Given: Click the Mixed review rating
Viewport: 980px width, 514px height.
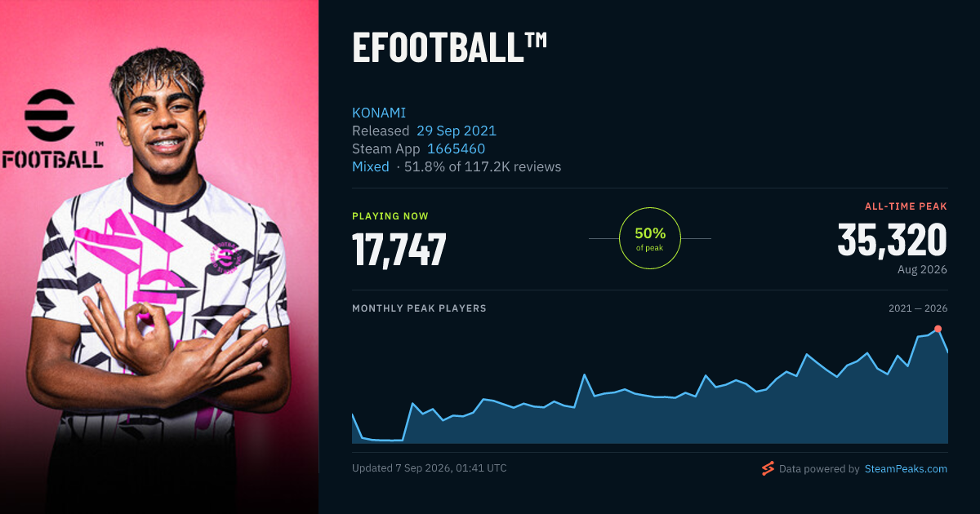Looking at the screenshot, I should (371, 166).
